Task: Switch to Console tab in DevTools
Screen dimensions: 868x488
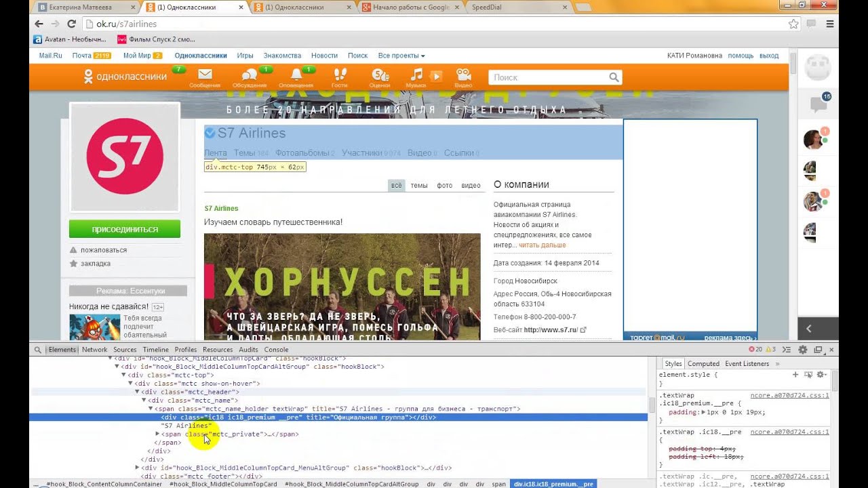Action: click(x=276, y=350)
